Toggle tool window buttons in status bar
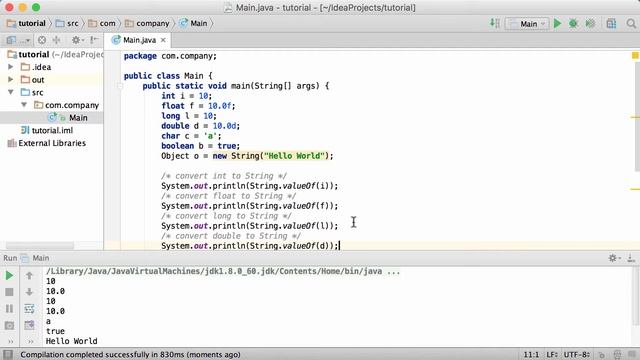The image size is (640, 360). tap(8, 354)
